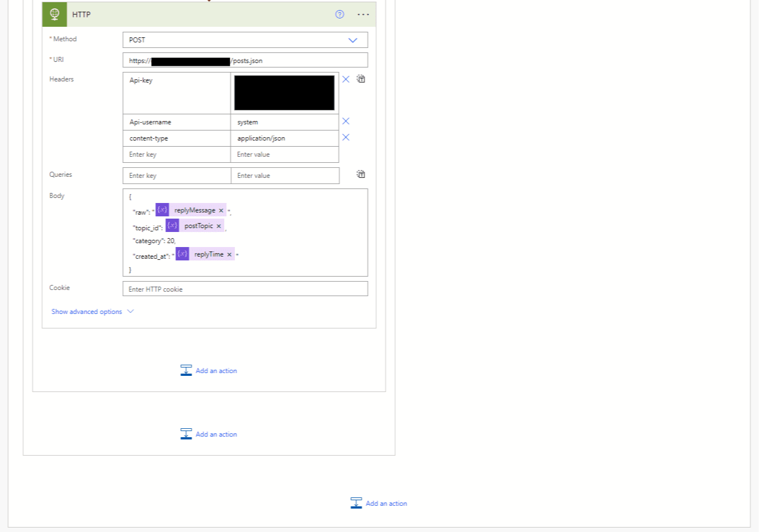Switch Headers to text mode

(x=361, y=79)
